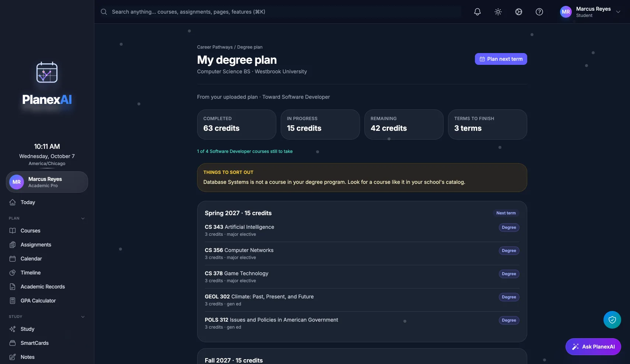Click the search magnifier icon
630x364 pixels.
click(x=104, y=12)
